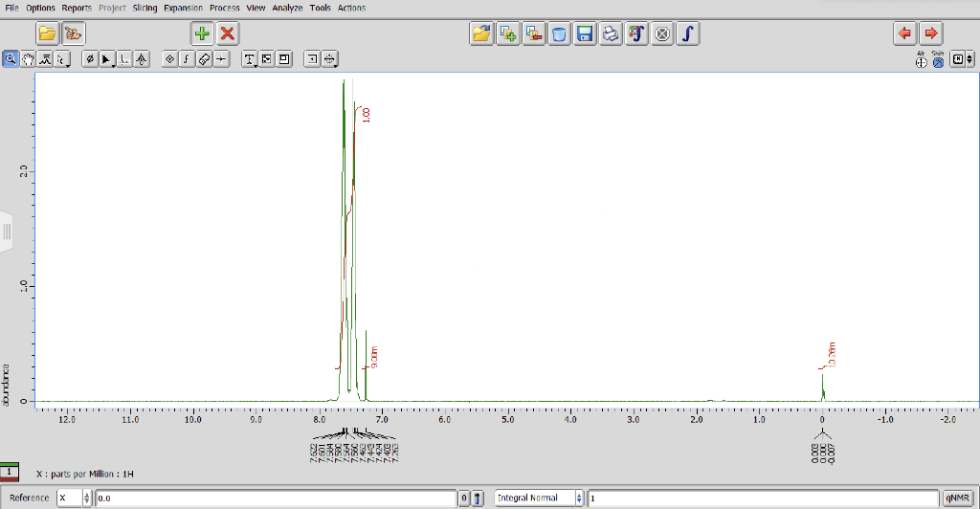The width and height of the screenshot is (980, 509).
Task: Click the yellow open folder icon
Action: pyautogui.click(x=48, y=33)
